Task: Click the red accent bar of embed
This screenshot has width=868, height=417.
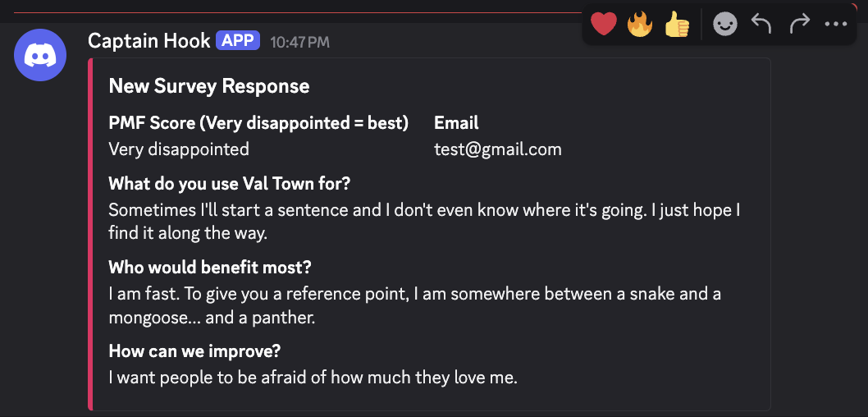Action: coord(90,234)
